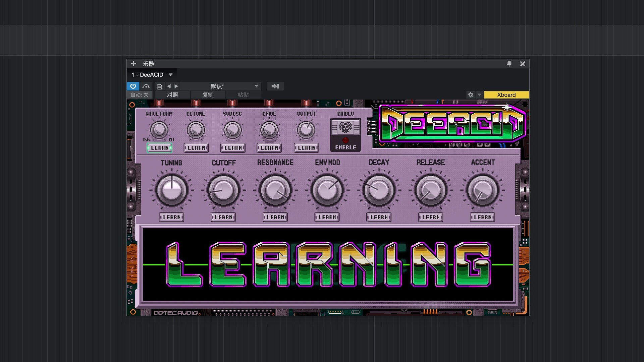Click the 自动: 关 automation field
This screenshot has width=644, height=362.
(x=140, y=95)
